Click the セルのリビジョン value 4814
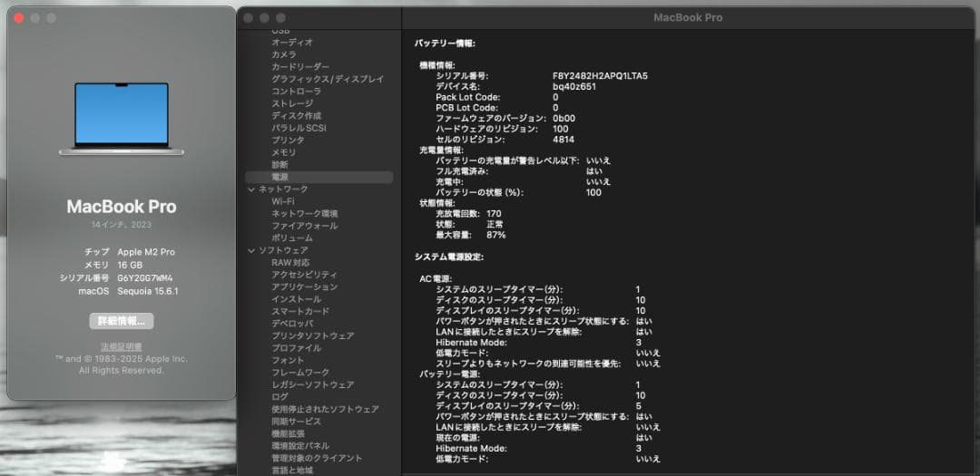The width and height of the screenshot is (980, 476). (563, 140)
